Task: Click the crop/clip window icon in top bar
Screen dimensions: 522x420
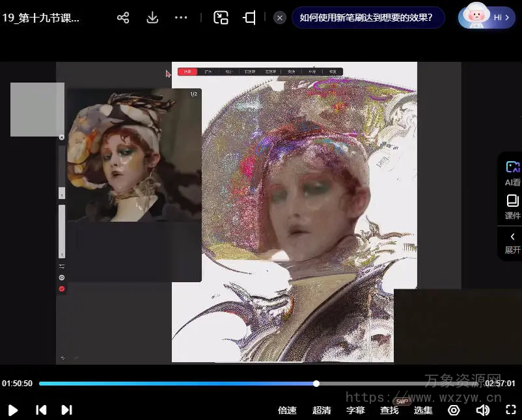Action: [249, 18]
